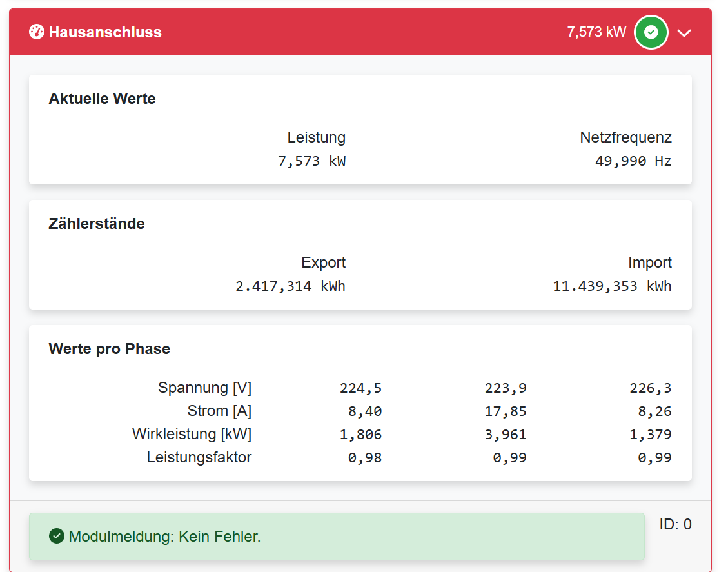Click the Import meter reading 11.439,353 kWh
Screen dimensions: 728x572
tap(612, 286)
